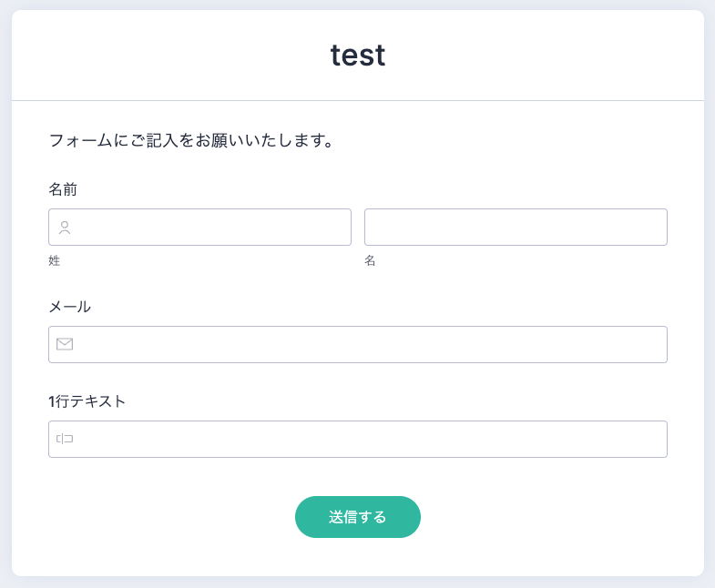Click the divider line under the header
This screenshot has width=715, height=588.
pyautogui.click(x=357, y=100)
